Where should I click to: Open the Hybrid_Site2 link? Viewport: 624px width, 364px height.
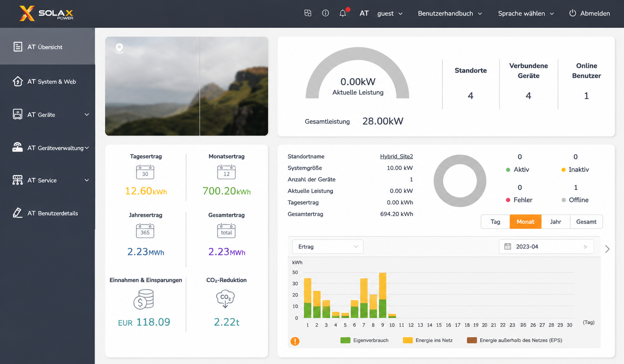(396, 157)
